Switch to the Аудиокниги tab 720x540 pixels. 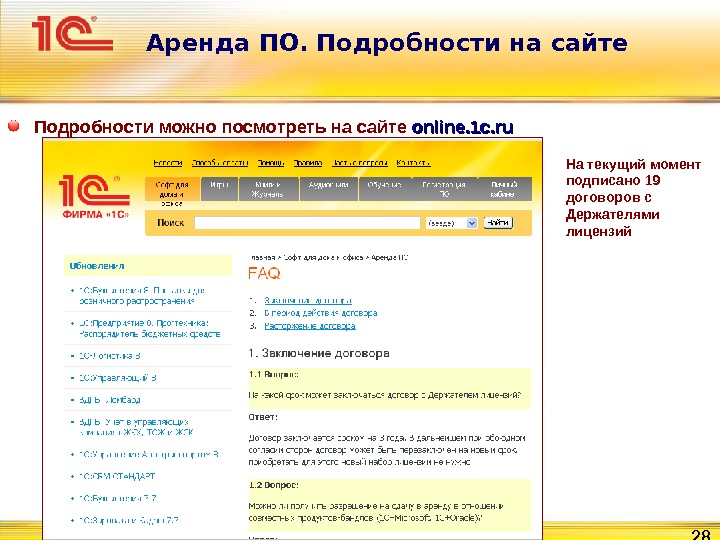tap(329, 189)
